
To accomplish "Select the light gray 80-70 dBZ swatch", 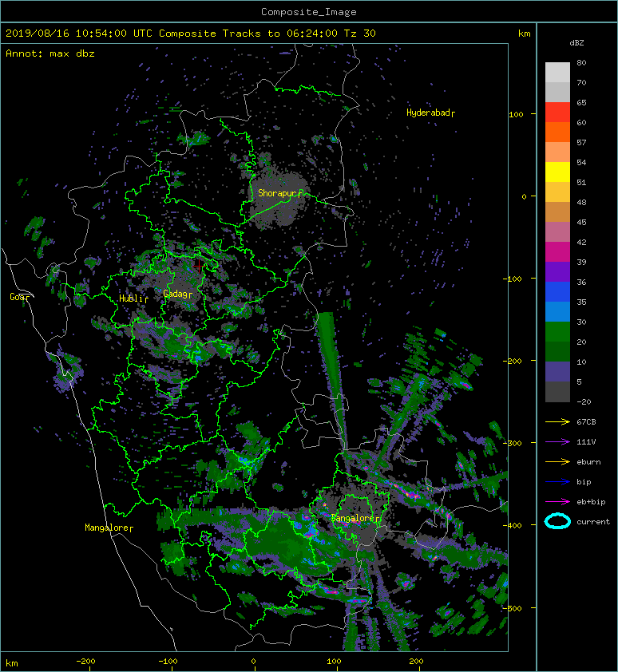I will [557, 72].
